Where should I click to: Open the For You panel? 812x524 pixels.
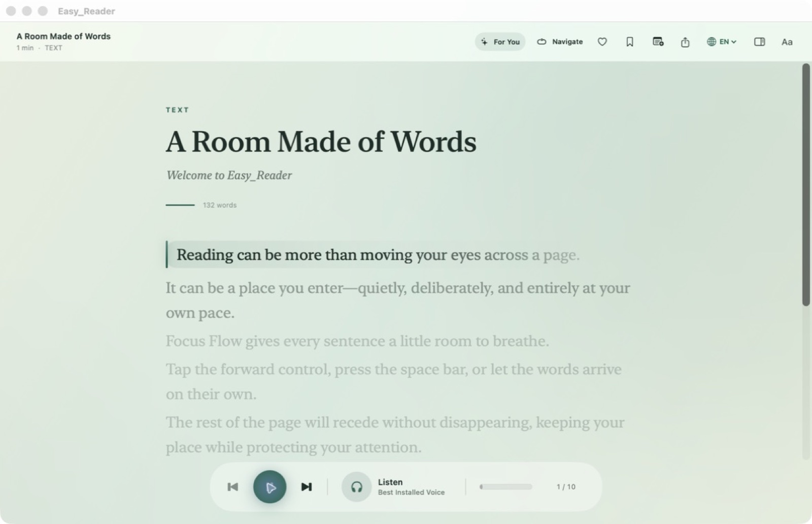coord(500,42)
